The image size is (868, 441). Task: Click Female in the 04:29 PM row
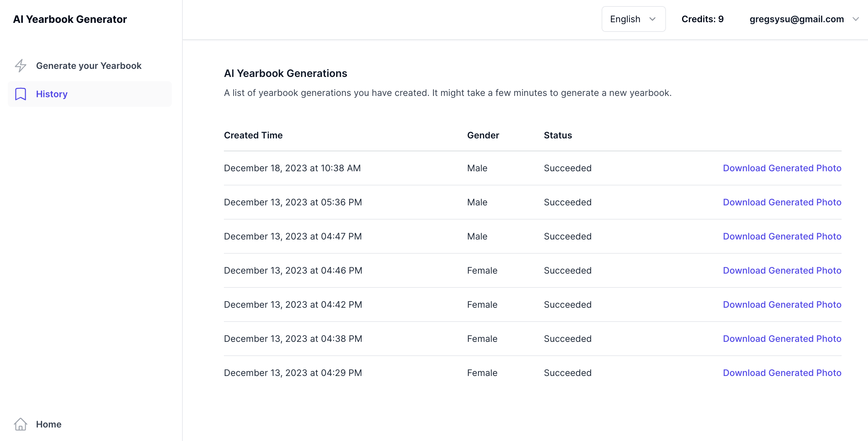pos(482,373)
